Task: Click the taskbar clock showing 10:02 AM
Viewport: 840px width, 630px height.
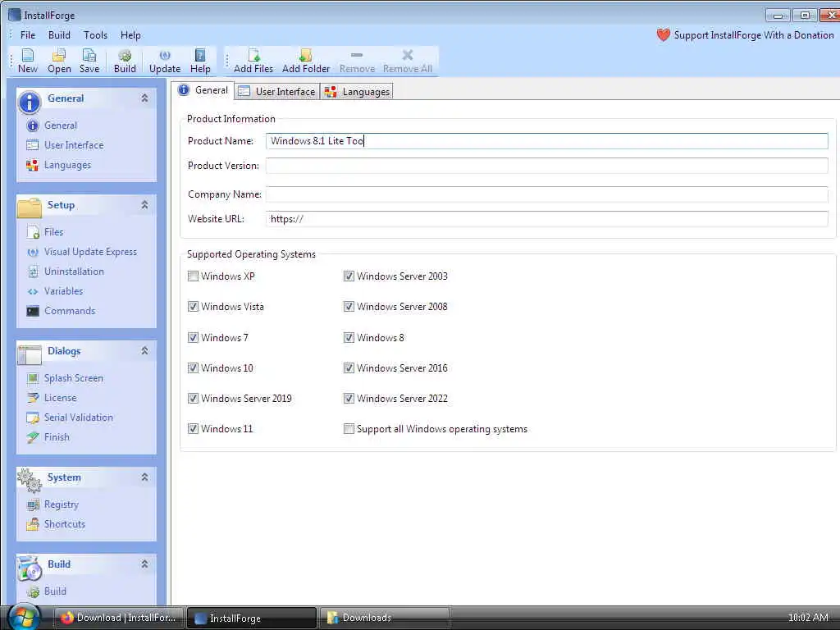Action: (x=808, y=618)
